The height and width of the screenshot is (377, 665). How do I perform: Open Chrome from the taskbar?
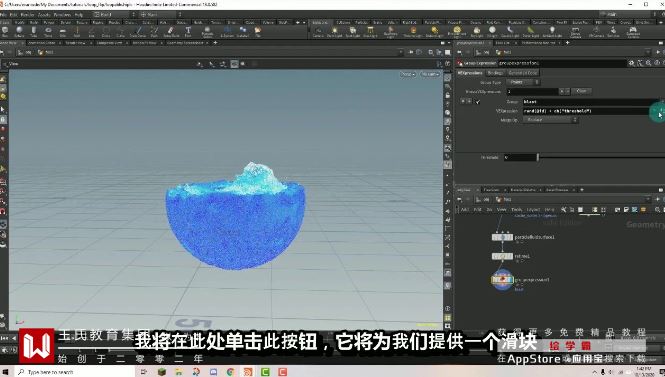[230, 372]
